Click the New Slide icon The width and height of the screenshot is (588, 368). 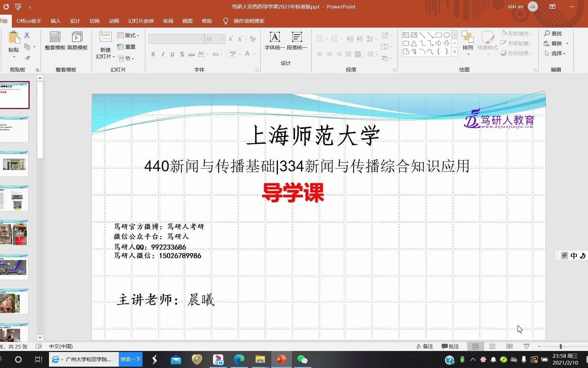click(105, 37)
